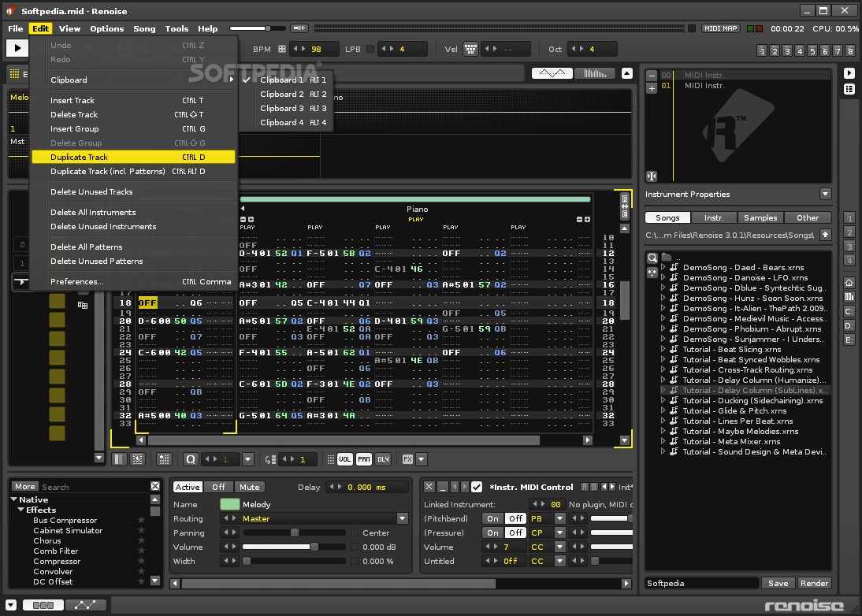Click Melody track color swatch
Viewport: 862px width, 616px height.
click(x=229, y=504)
